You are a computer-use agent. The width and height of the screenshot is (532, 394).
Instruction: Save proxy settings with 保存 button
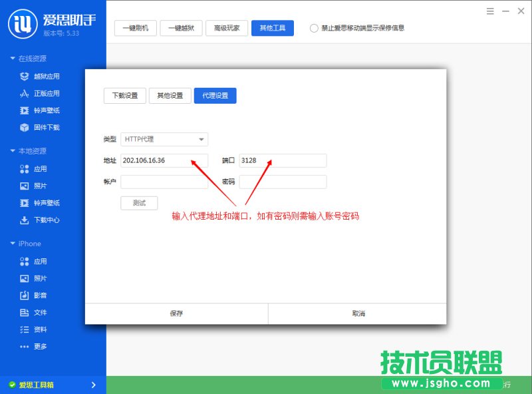click(177, 313)
